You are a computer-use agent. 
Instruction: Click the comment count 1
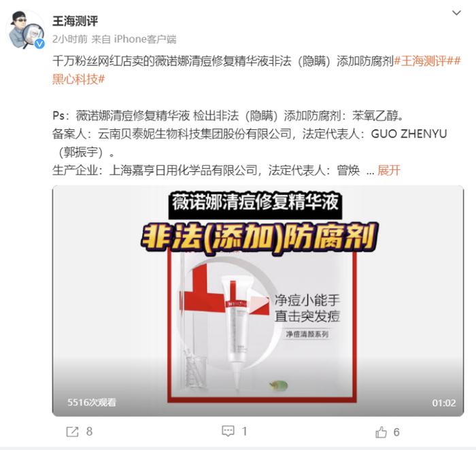[x=244, y=431]
